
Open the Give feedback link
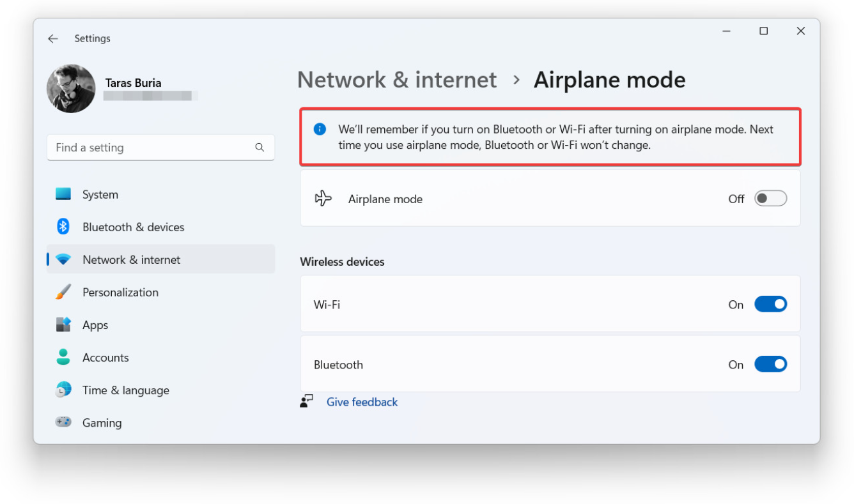pos(362,402)
